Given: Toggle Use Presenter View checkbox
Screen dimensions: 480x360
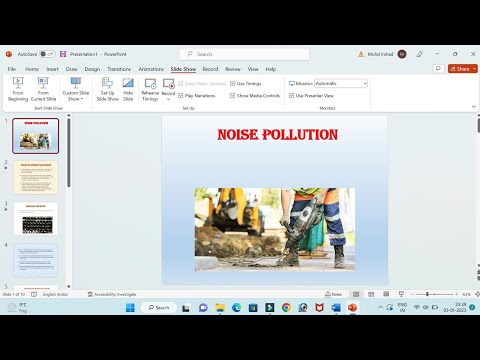Looking at the screenshot, I should point(291,96).
